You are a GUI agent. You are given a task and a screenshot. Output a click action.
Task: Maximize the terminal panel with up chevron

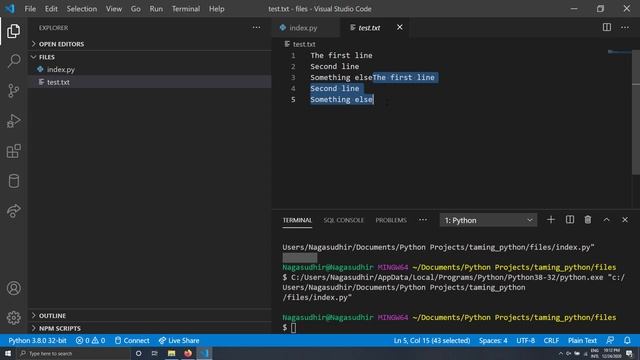[607, 220]
